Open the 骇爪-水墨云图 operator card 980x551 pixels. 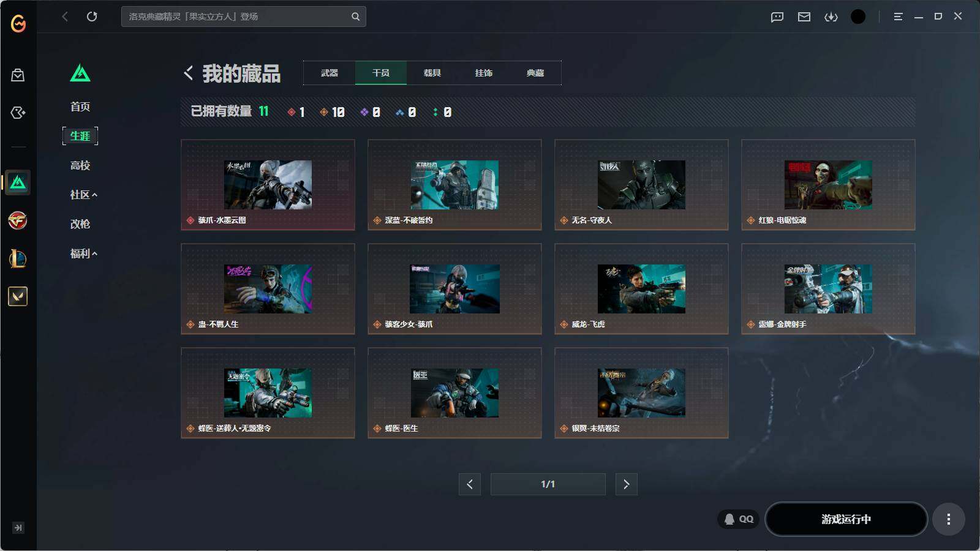(268, 185)
